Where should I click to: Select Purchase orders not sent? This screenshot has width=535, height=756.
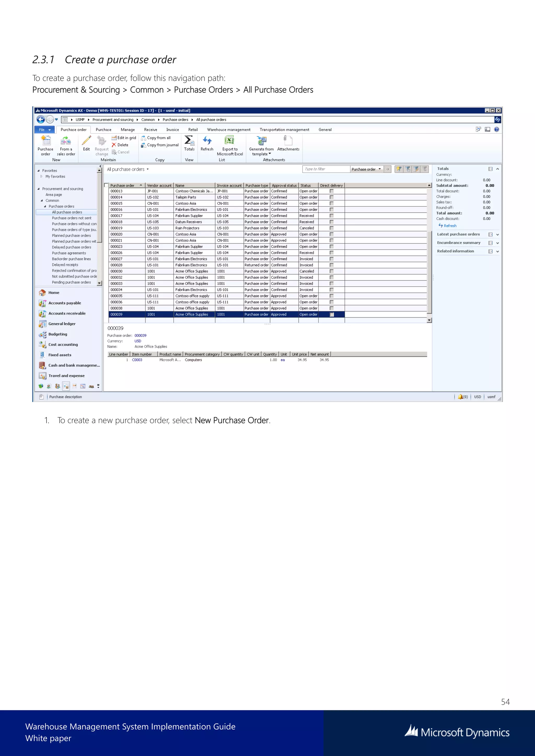pos(72,218)
